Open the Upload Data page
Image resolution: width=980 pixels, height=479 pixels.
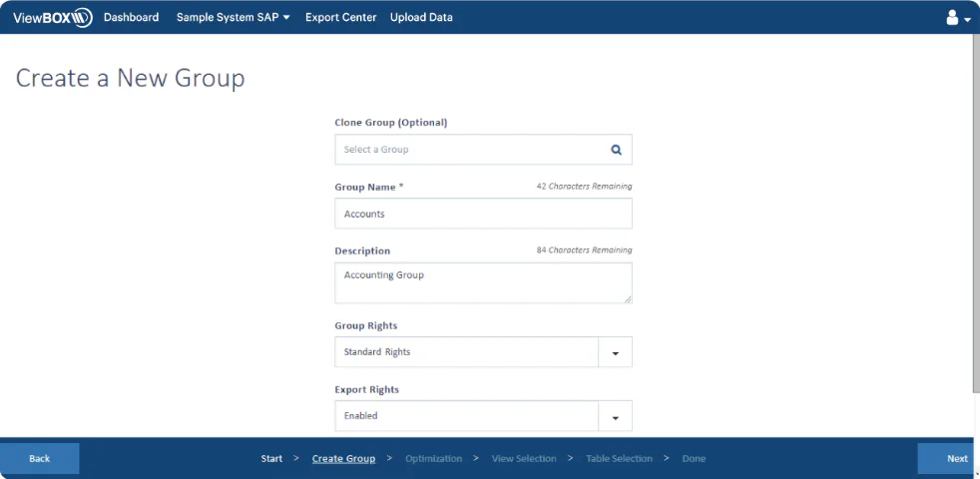pos(421,18)
